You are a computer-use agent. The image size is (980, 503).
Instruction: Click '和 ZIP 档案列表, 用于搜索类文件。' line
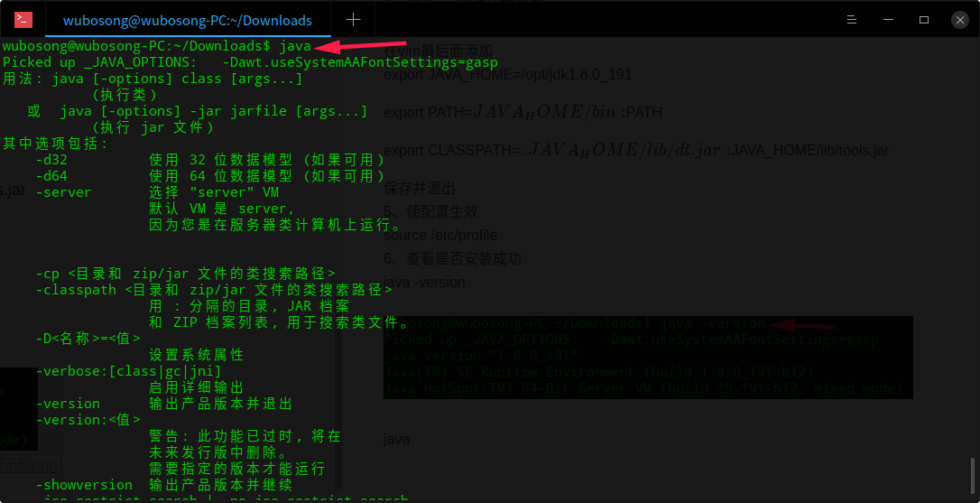coord(279,322)
